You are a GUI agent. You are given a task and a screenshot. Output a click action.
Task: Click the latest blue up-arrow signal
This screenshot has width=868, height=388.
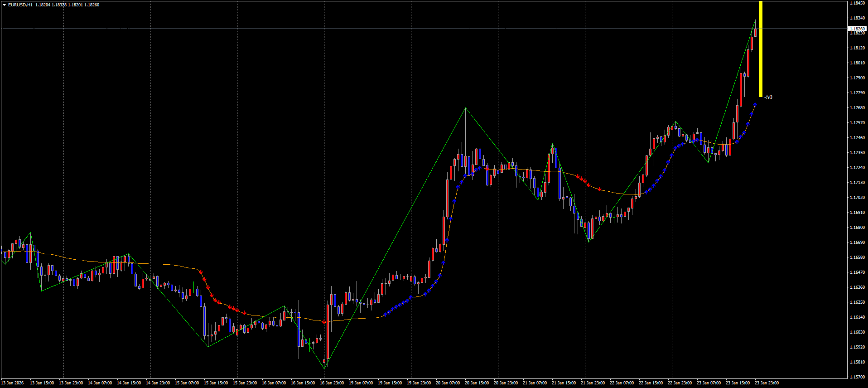(755, 105)
